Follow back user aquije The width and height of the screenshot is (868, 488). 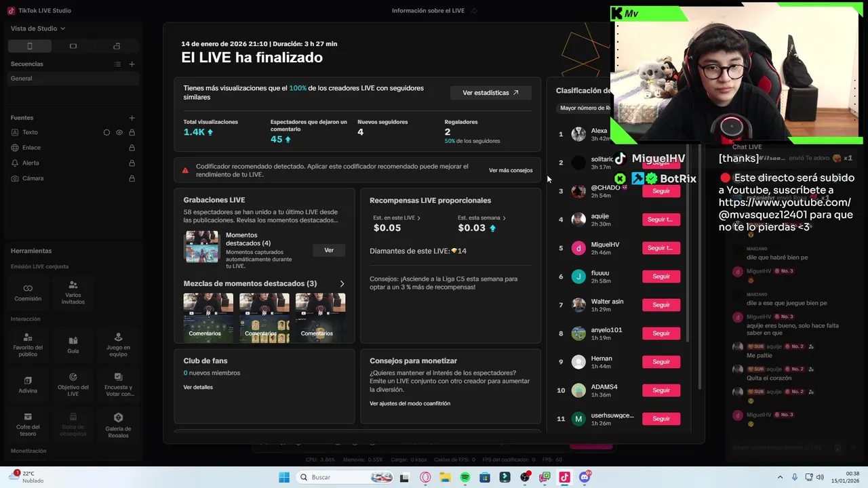[x=661, y=220]
